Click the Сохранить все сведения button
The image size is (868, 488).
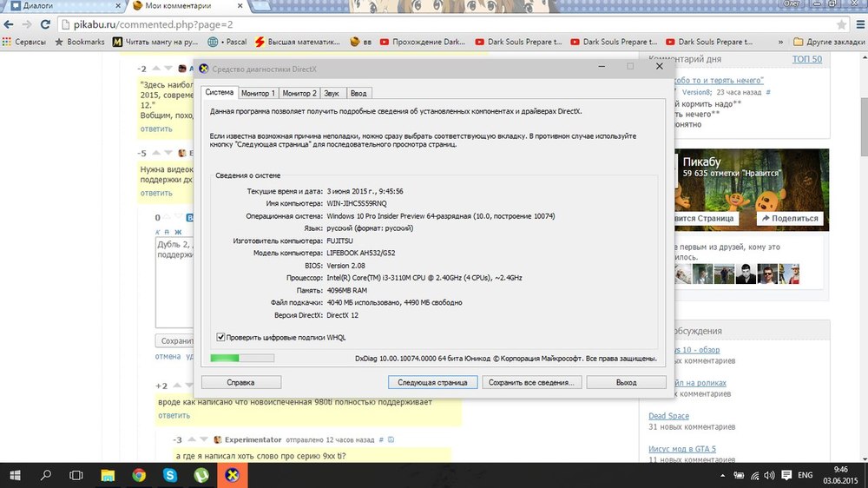(530, 382)
